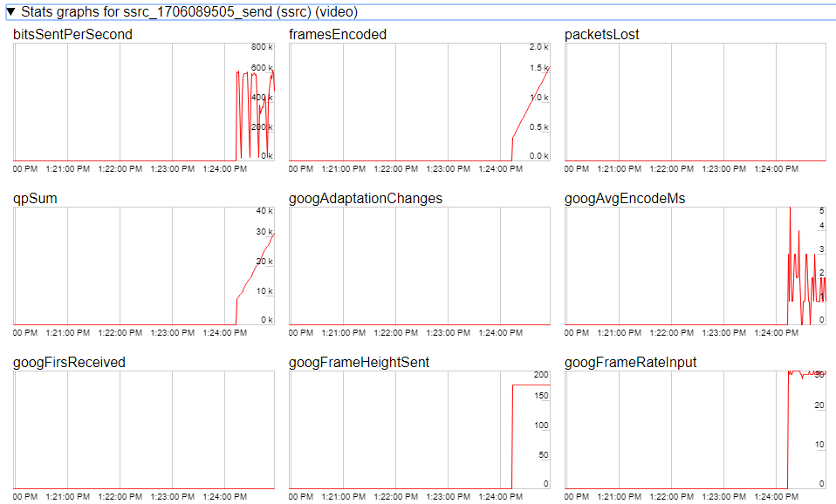Click the googFrameRateInput title text
The height and width of the screenshot is (504, 836).
631,363
